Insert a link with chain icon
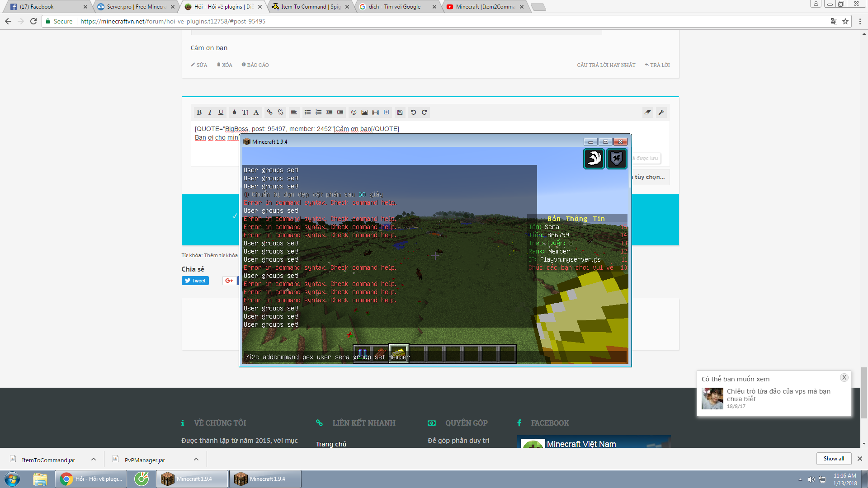Screen dimensions: 868x488 coord(269,113)
